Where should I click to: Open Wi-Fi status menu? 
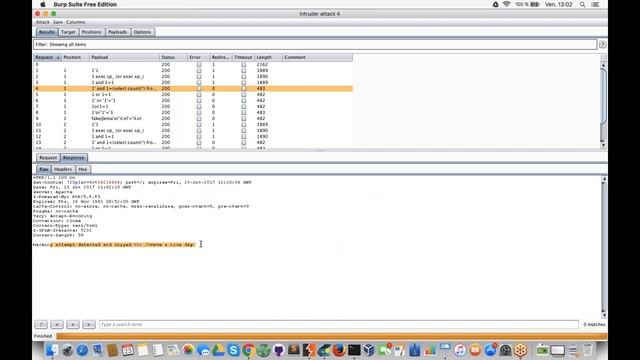tap(507, 4)
